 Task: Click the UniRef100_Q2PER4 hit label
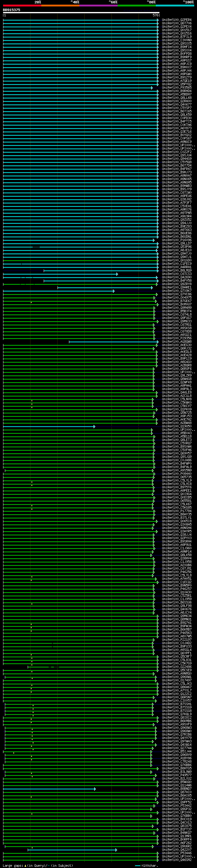point(177,20)
